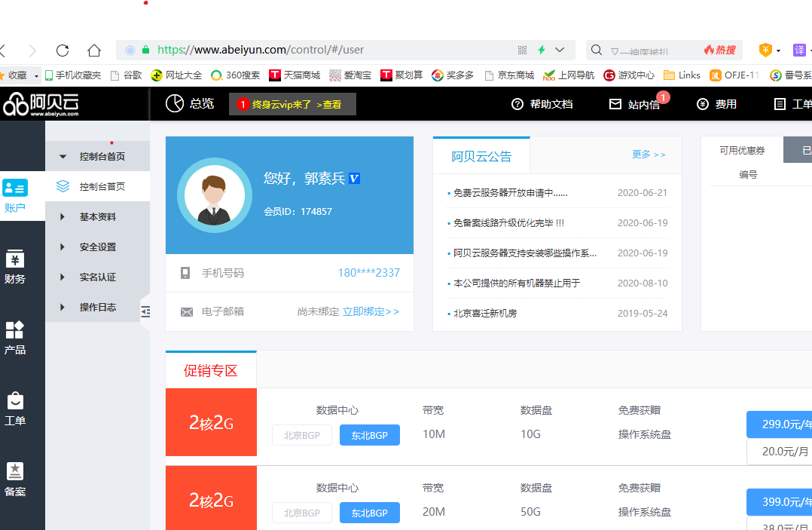Open the 京东商城 bookmark
Viewport: 812px width, 530px height.
click(509, 75)
